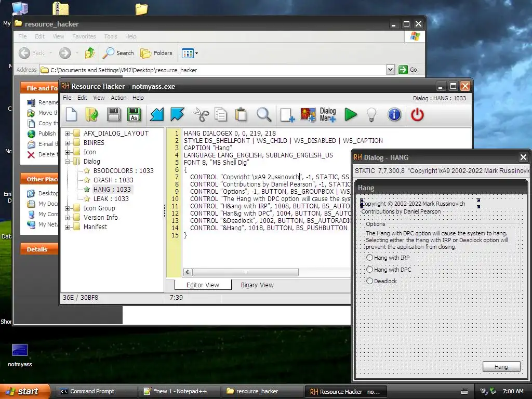Click the Export resource blue arrow icon
The image size is (532, 399).
pos(178,114)
